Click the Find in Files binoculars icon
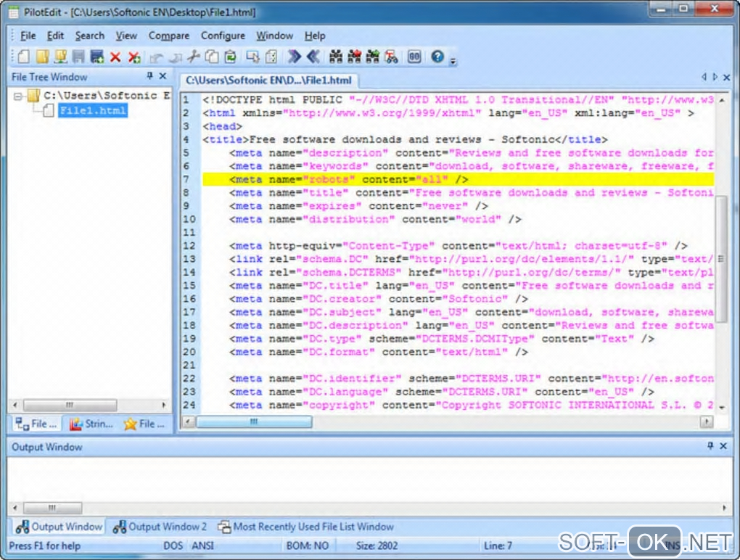The image size is (740, 560). pos(391,57)
